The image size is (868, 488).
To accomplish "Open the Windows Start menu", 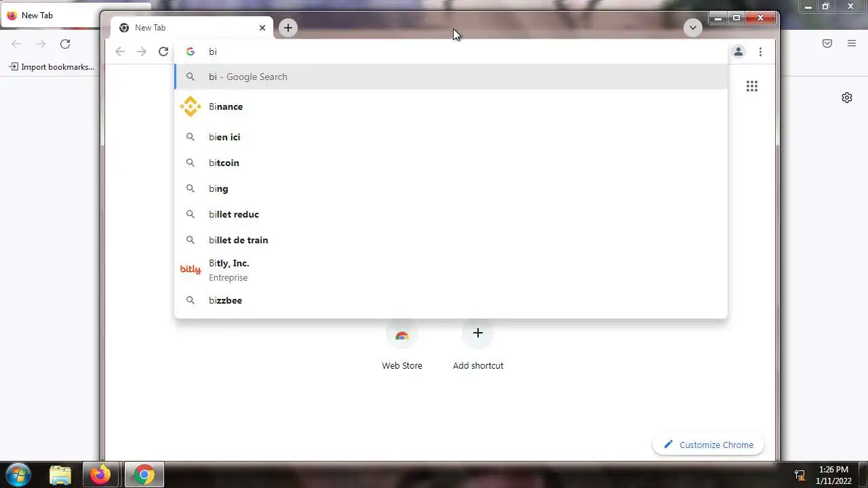I will 18,474.
